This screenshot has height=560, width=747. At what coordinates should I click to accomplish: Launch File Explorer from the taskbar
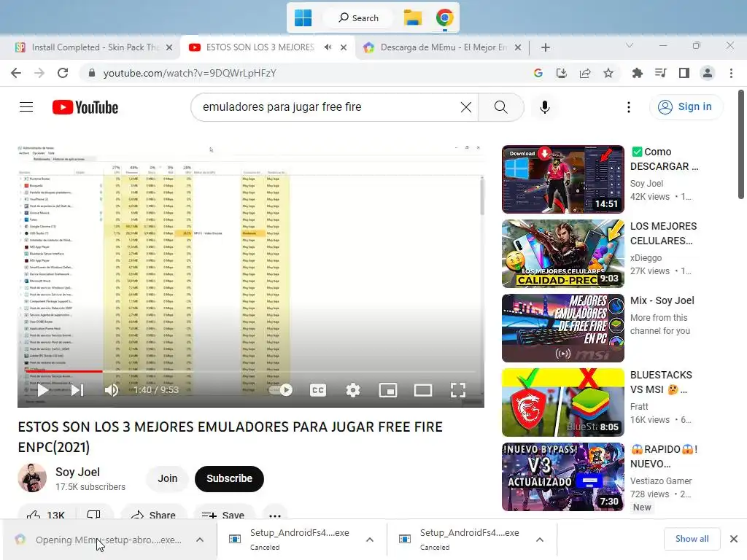click(413, 18)
